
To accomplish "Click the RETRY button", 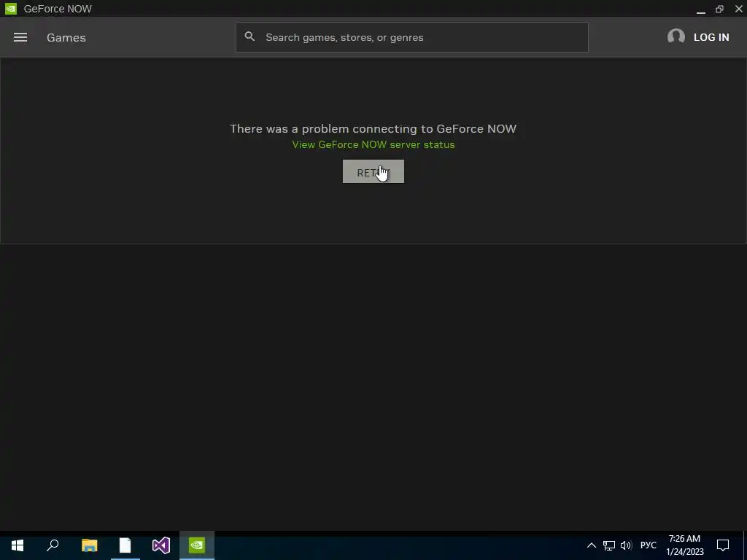I will [x=373, y=171].
